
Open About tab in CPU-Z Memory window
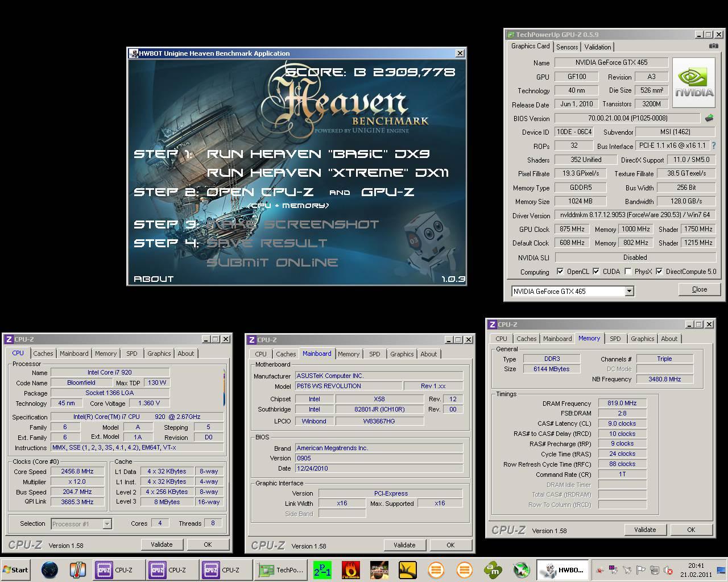coord(669,339)
